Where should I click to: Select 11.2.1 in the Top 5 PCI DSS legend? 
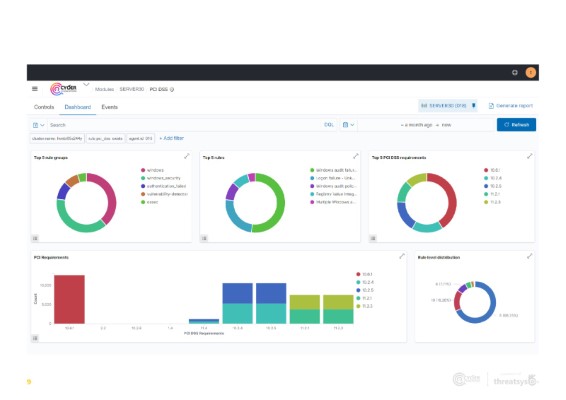click(x=492, y=194)
